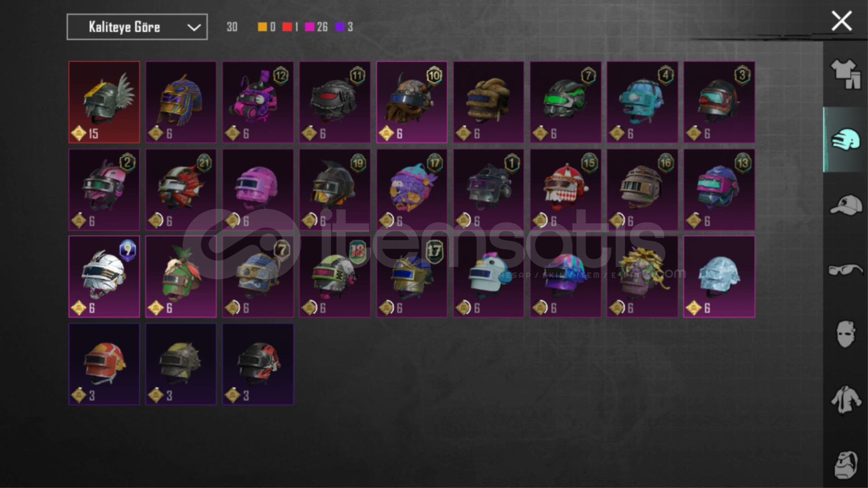Select the blue pharaoh helmet skin
Viewport: 868px width, 488px height.
point(181,102)
